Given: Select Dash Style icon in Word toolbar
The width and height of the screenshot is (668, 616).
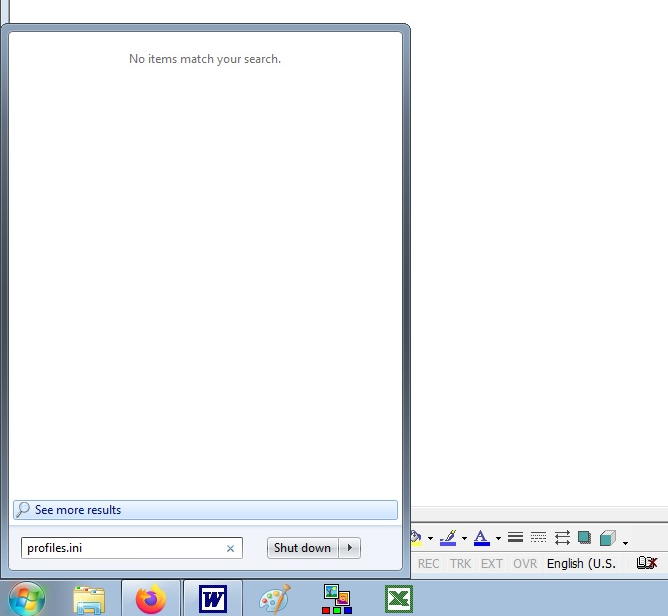Looking at the screenshot, I should (538, 538).
